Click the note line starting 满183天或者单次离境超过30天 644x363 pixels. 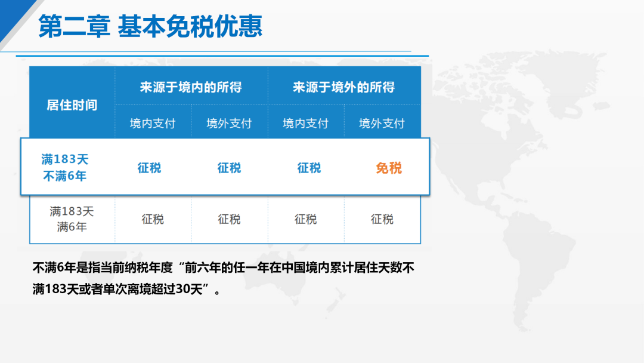[127, 290]
